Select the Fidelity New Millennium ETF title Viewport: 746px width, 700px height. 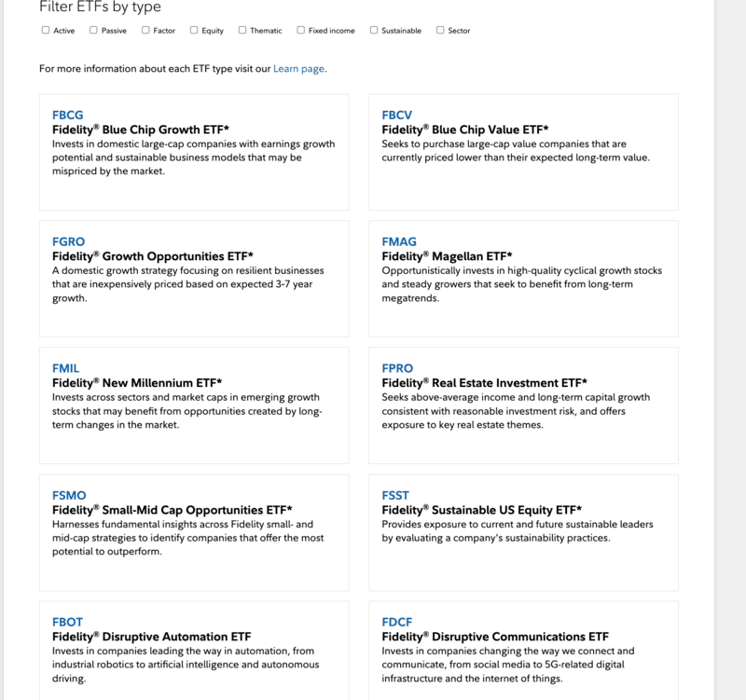point(137,383)
